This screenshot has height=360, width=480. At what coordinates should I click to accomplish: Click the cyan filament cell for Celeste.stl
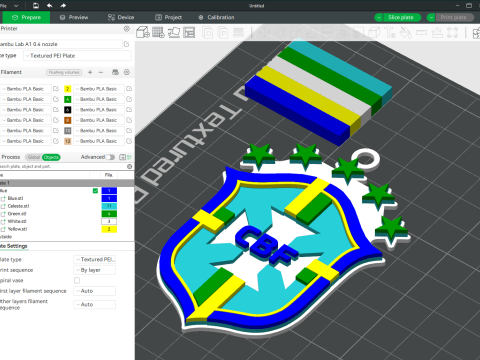coord(109,206)
